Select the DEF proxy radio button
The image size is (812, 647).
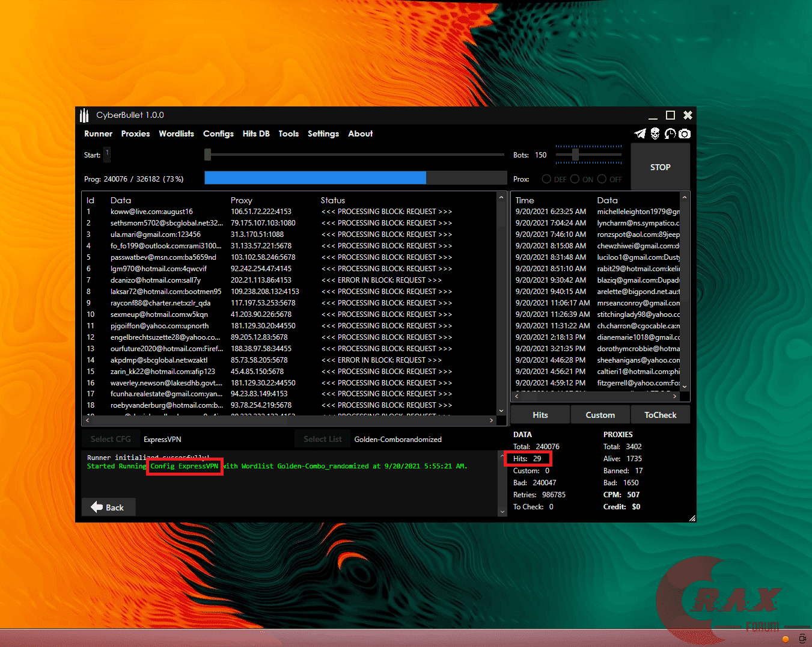coord(546,179)
